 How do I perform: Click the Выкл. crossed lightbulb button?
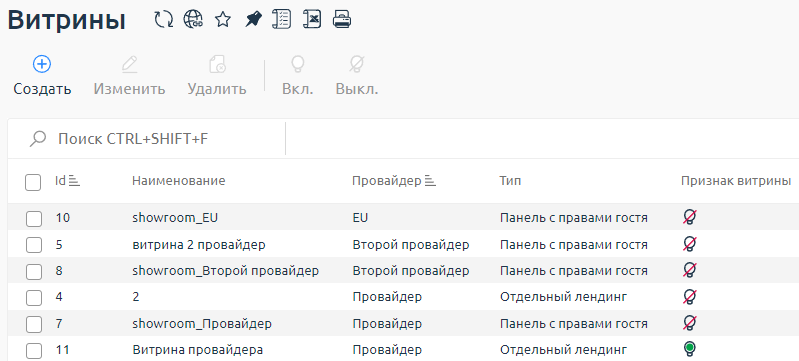coord(357,75)
